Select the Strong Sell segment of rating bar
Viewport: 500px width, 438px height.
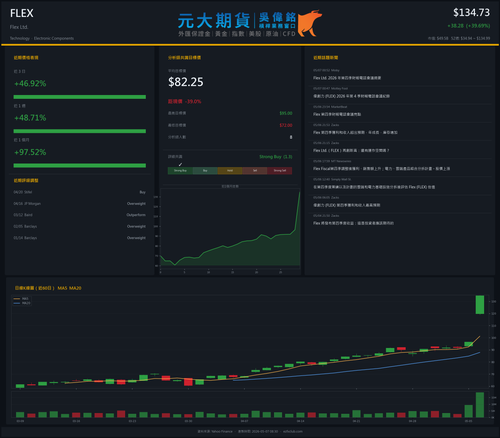280,171
